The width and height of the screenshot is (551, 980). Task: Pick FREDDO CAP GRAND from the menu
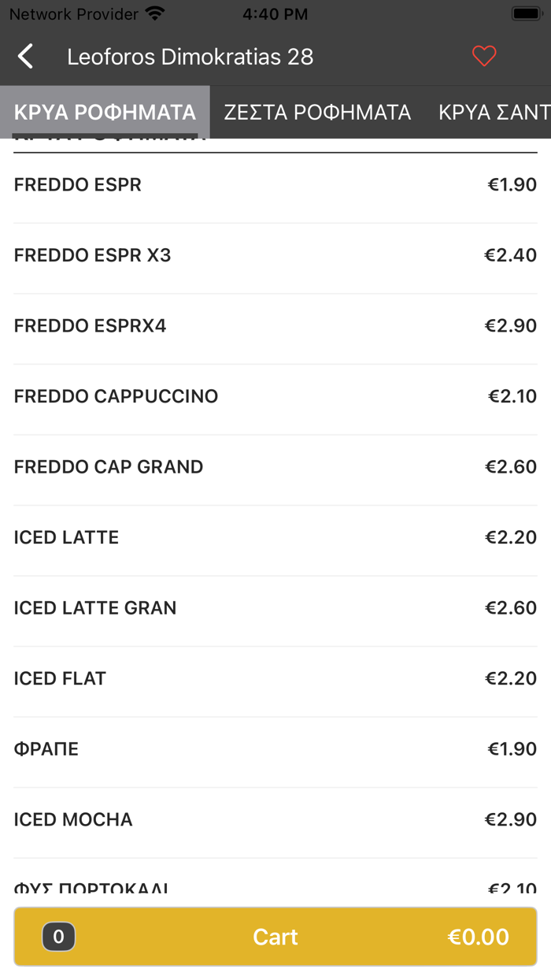[x=275, y=466]
